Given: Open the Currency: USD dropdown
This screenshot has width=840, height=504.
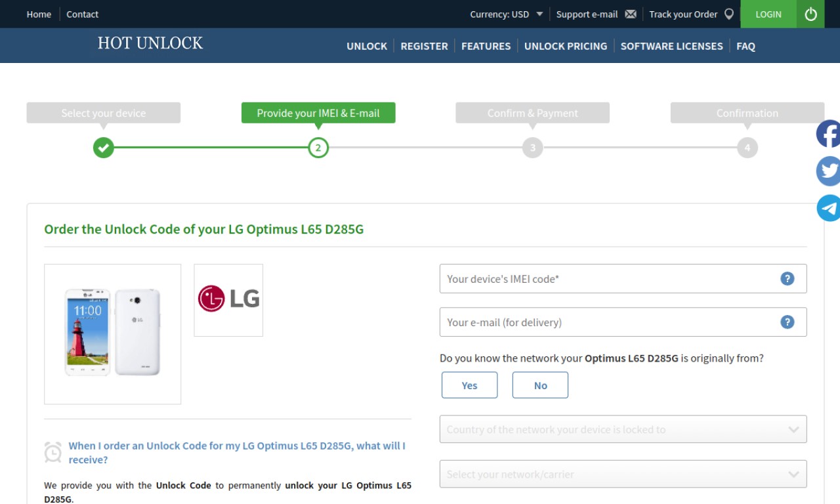Looking at the screenshot, I should 507,14.
